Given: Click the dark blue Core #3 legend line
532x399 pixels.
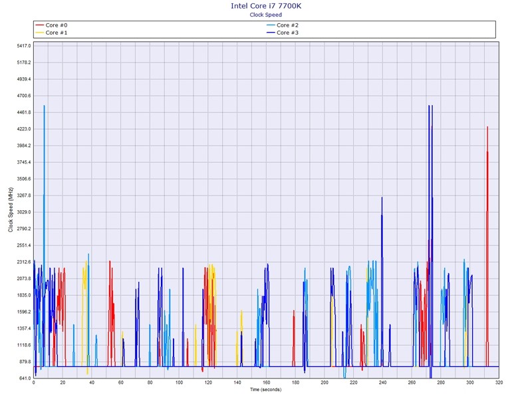Looking at the screenshot, I should [x=270, y=33].
